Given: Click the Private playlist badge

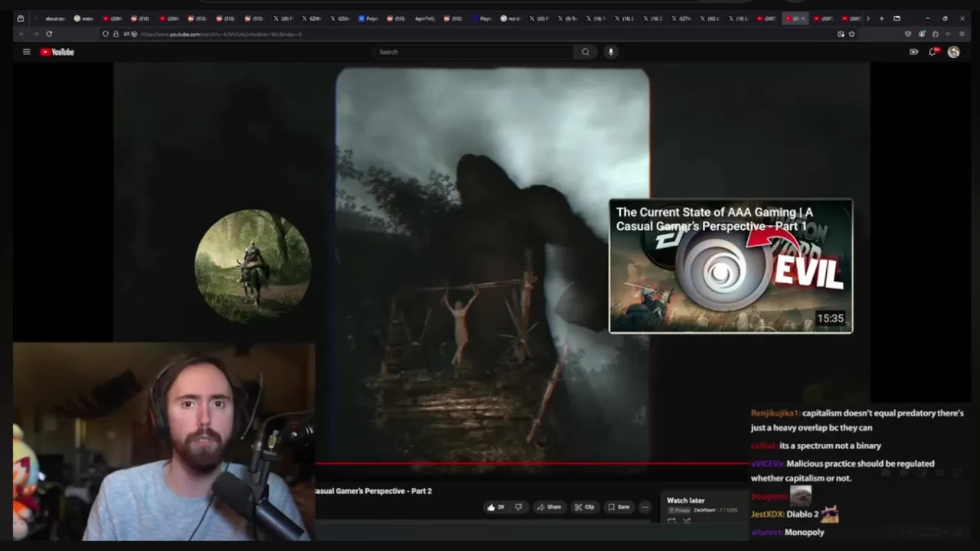Looking at the screenshot, I should [x=679, y=510].
